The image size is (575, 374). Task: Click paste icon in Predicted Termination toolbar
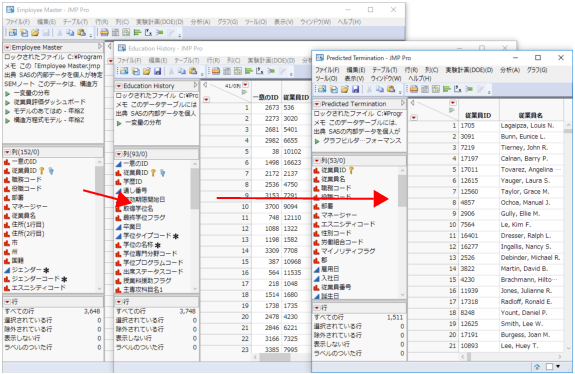391,89
